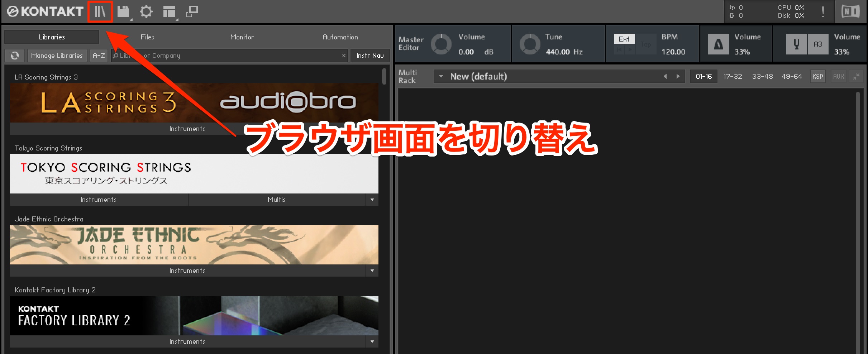
Task: Switch to the Files tab
Action: [147, 37]
